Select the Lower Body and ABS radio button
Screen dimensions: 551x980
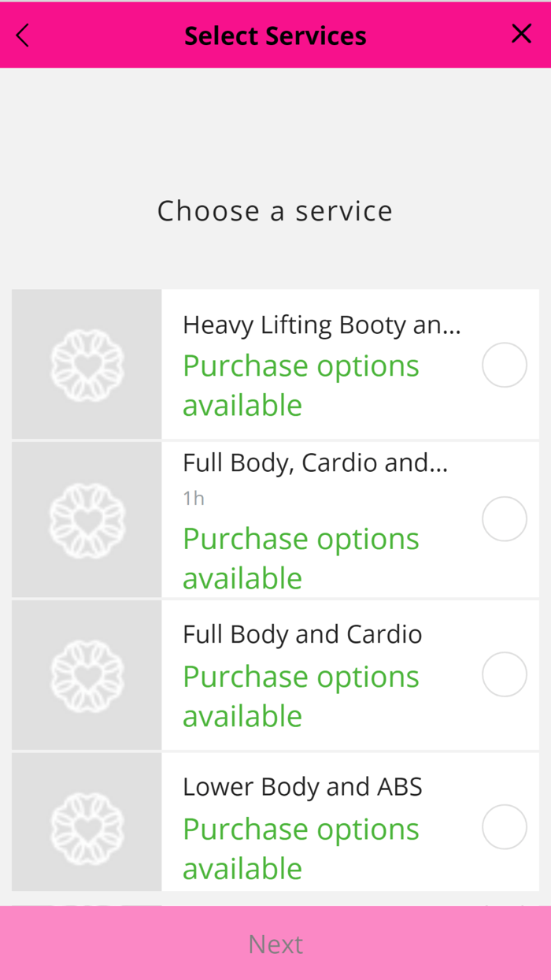point(505,826)
